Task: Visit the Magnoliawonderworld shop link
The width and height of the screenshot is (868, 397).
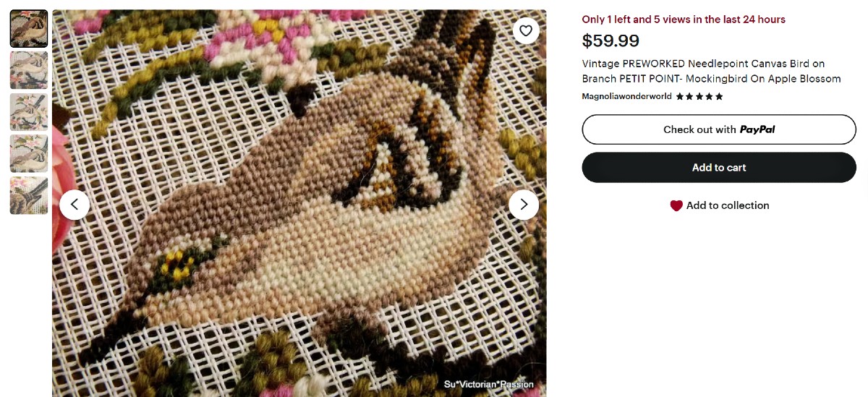Action: point(626,96)
